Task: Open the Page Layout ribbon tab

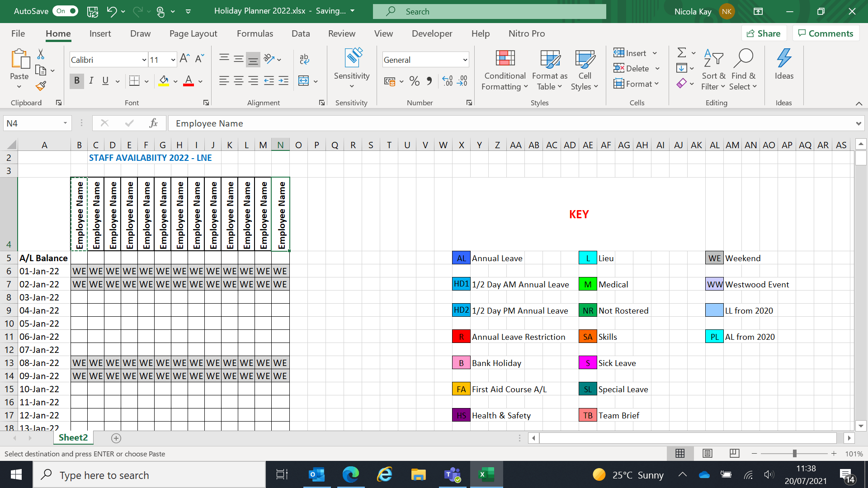Action: [x=193, y=33]
